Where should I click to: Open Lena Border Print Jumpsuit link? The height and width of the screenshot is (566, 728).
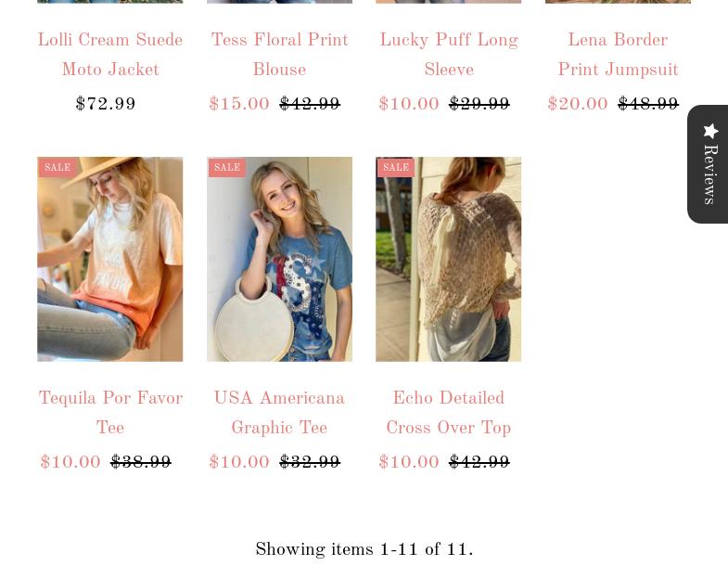618,55
